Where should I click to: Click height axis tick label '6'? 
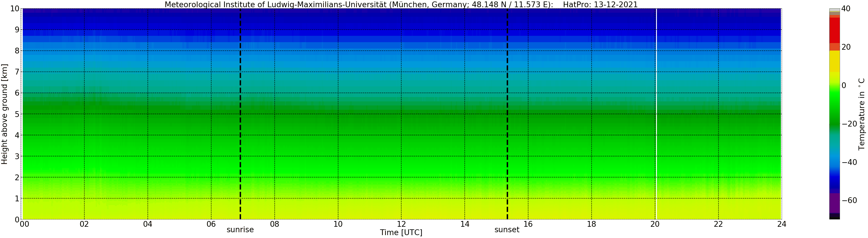[x=17, y=93]
